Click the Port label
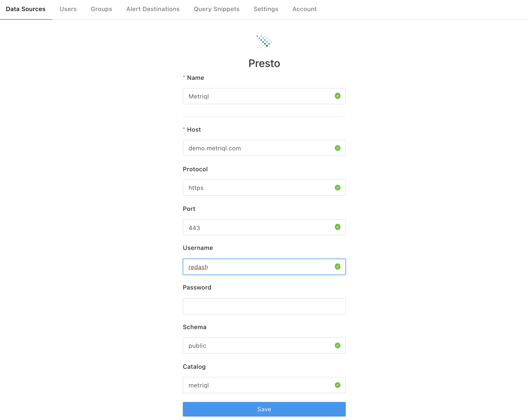The width and height of the screenshot is (528, 420). click(189, 209)
